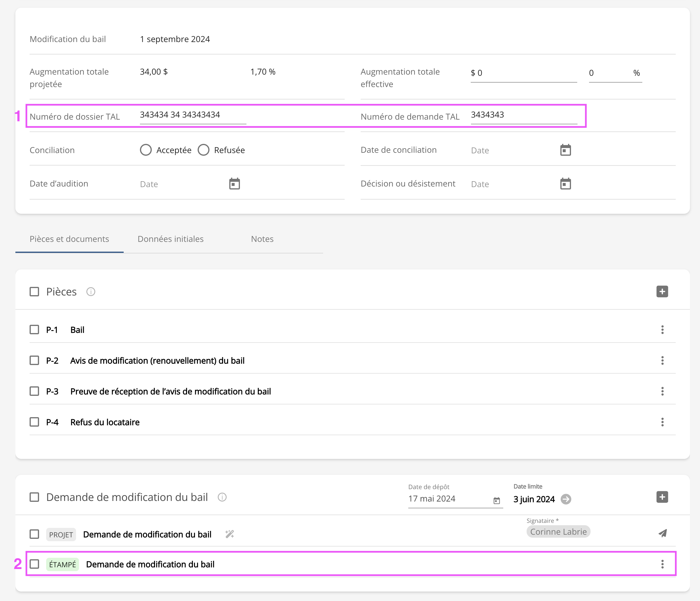Open the three-dot menu for P-4 Refus du locataire
This screenshot has height=601, width=700.
[662, 422]
